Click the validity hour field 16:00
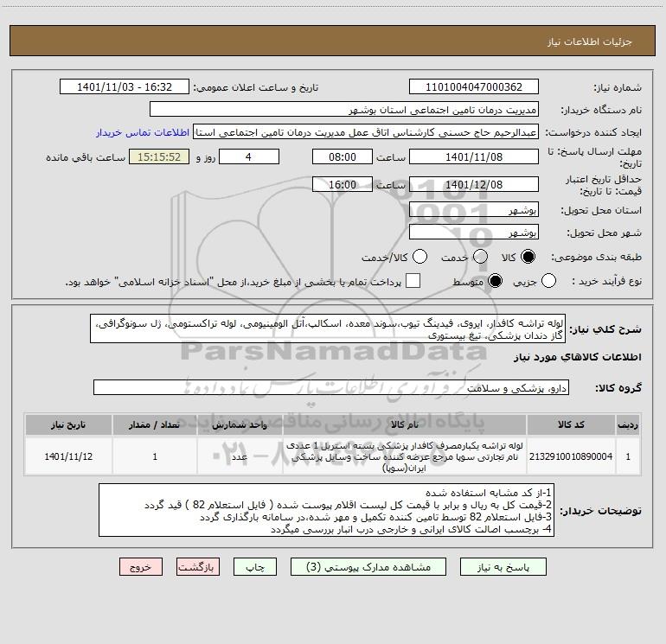666x644 pixels. coord(343,184)
